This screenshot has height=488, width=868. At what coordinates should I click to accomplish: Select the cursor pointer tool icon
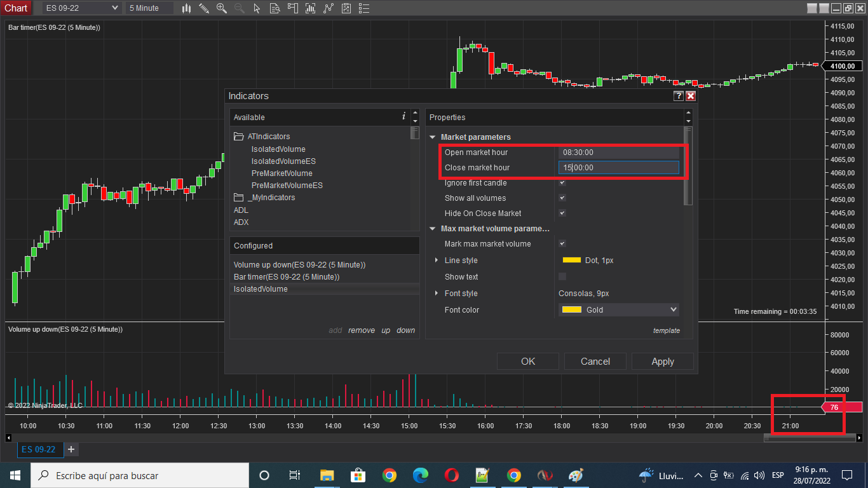coord(257,8)
